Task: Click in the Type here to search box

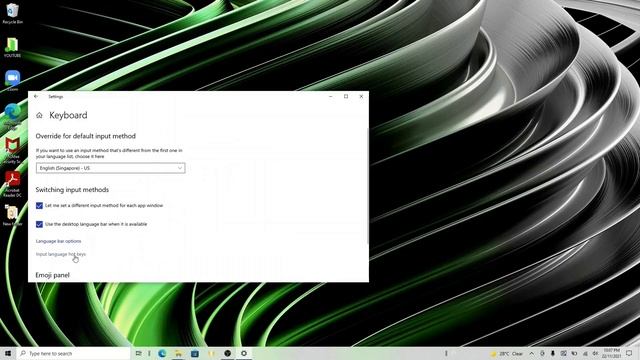Action: point(73,353)
